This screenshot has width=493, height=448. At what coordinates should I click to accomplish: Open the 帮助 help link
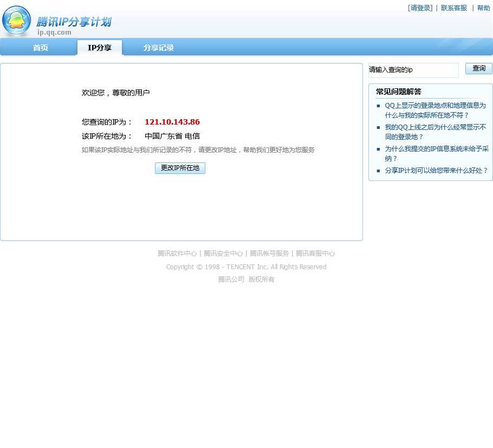tap(483, 8)
